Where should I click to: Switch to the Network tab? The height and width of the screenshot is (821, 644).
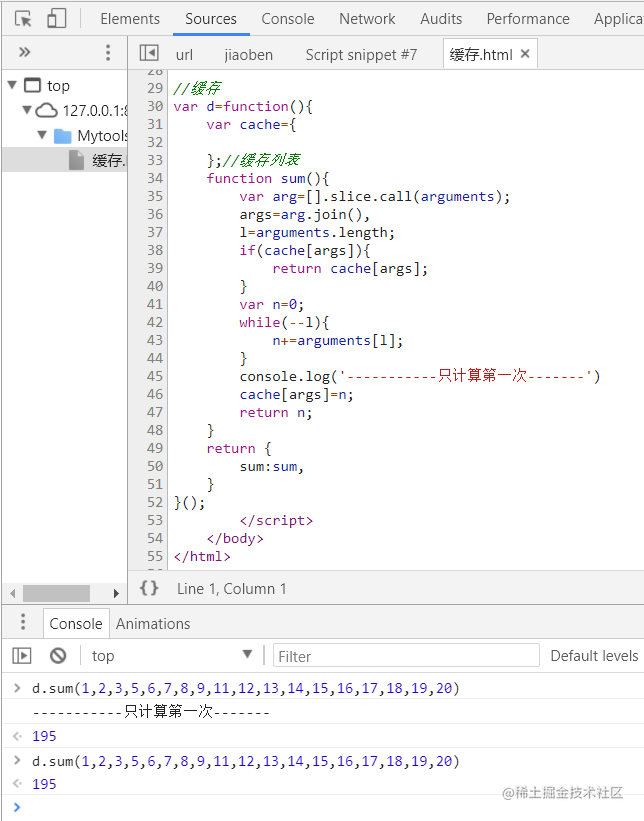click(x=367, y=19)
